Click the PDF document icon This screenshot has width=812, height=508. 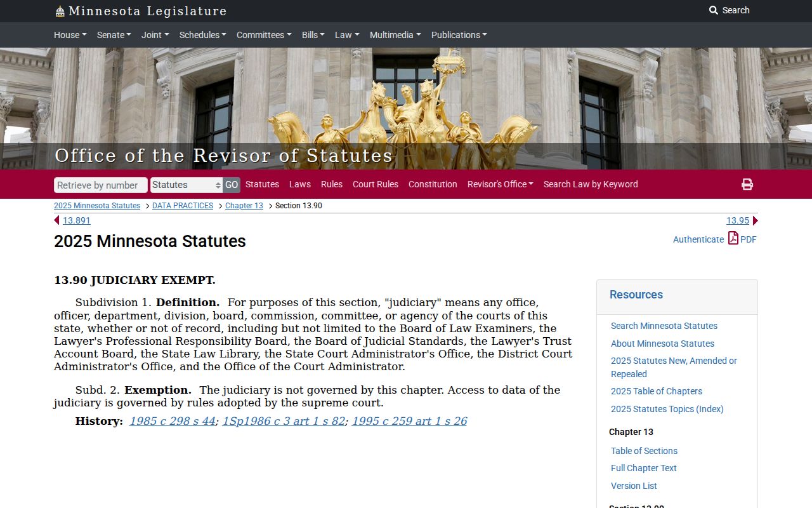(733, 238)
